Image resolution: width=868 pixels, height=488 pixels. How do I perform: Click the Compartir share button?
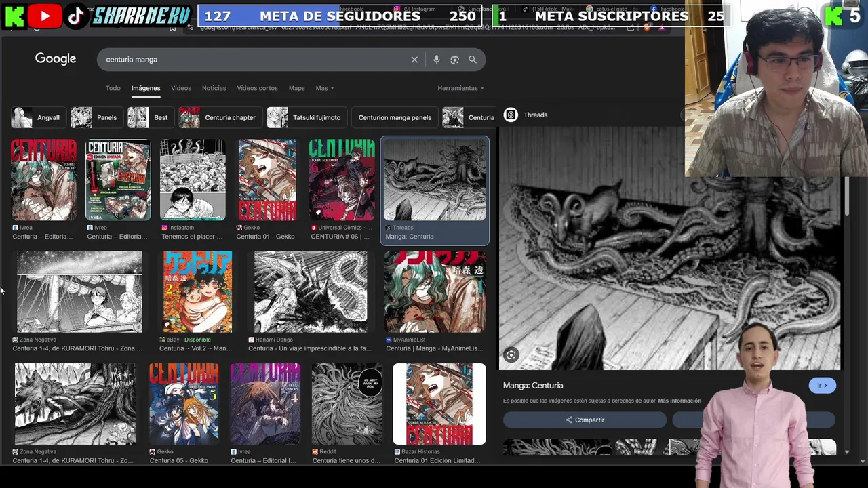(585, 420)
